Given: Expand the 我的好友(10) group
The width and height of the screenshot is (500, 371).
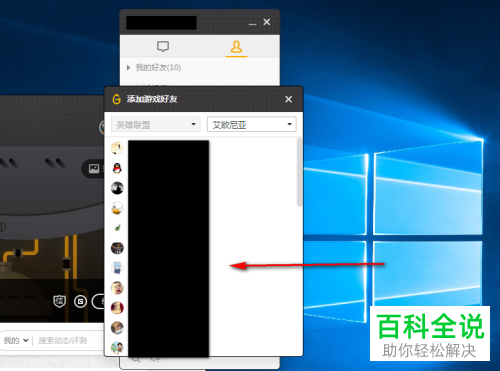Looking at the screenshot, I should point(128,68).
